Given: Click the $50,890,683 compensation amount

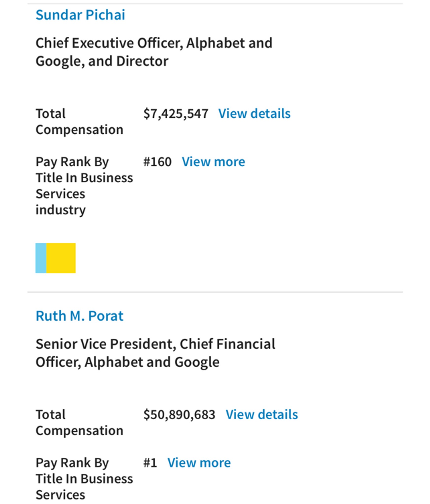Looking at the screenshot, I should click(179, 415).
